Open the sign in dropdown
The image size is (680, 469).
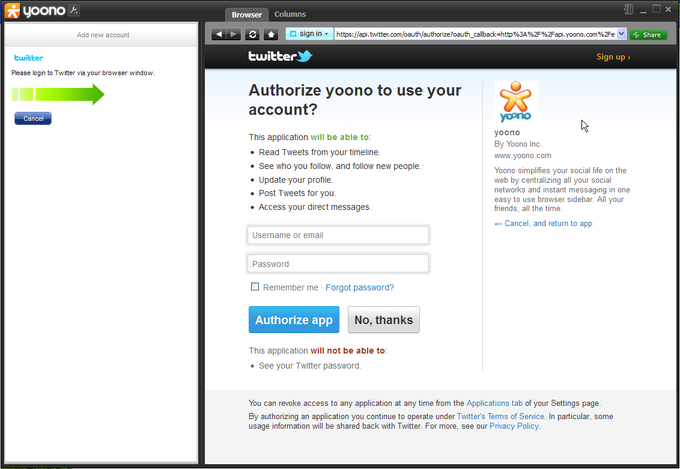pos(309,34)
